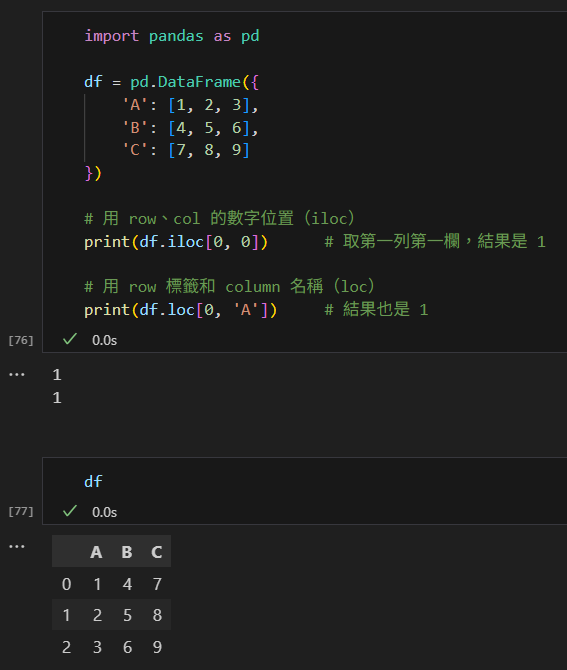Image resolution: width=567 pixels, height=670 pixels.
Task: Click the 'df' code in cell 77
Action: pos(93,482)
